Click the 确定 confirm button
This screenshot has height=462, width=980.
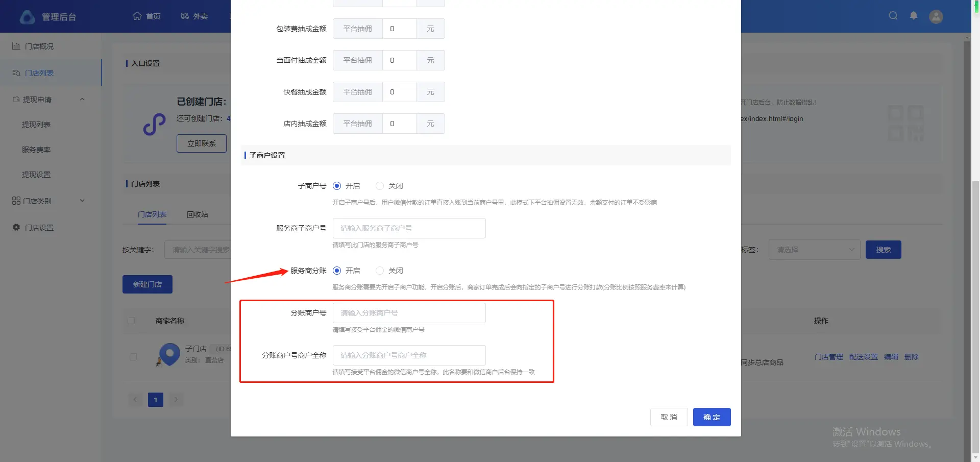pyautogui.click(x=712, y=417)
